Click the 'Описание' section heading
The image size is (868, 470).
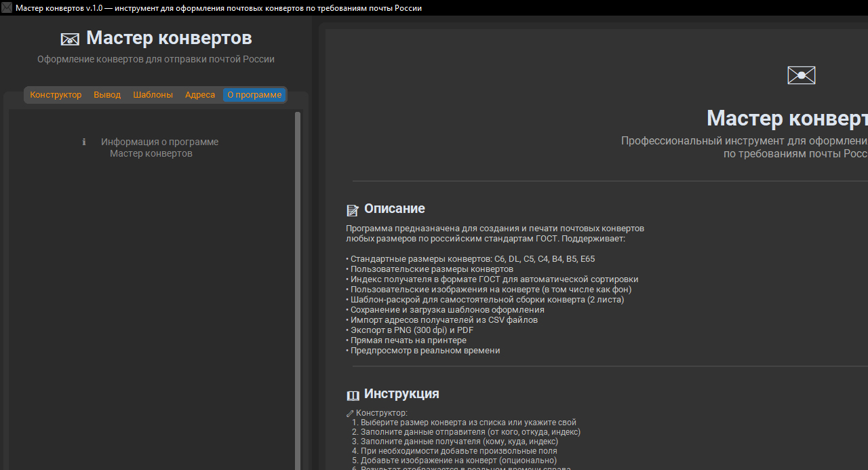(x=394, y=209)
